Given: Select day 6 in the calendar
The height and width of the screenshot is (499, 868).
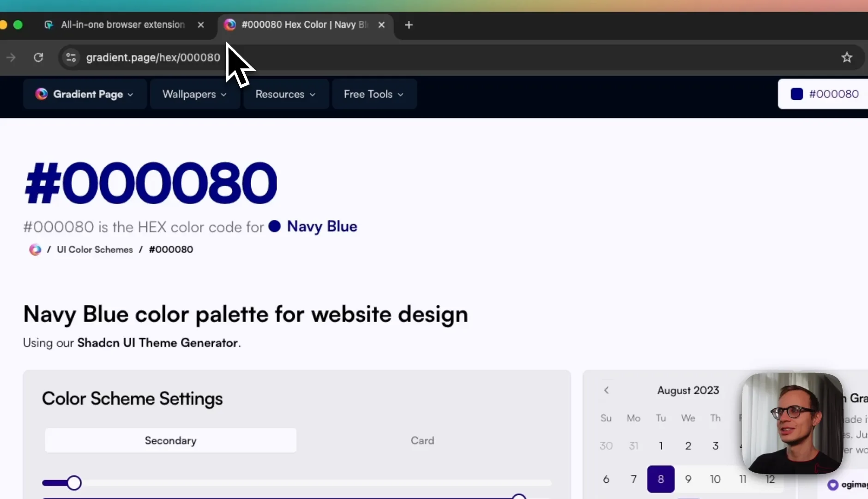Looking at the screenshot, I should click(x=606, y=479).
